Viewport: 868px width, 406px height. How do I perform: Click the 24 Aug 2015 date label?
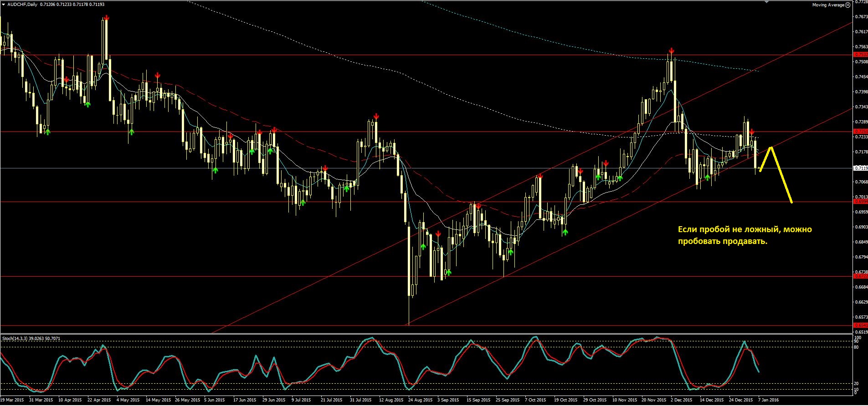click(x=420, y=400)
